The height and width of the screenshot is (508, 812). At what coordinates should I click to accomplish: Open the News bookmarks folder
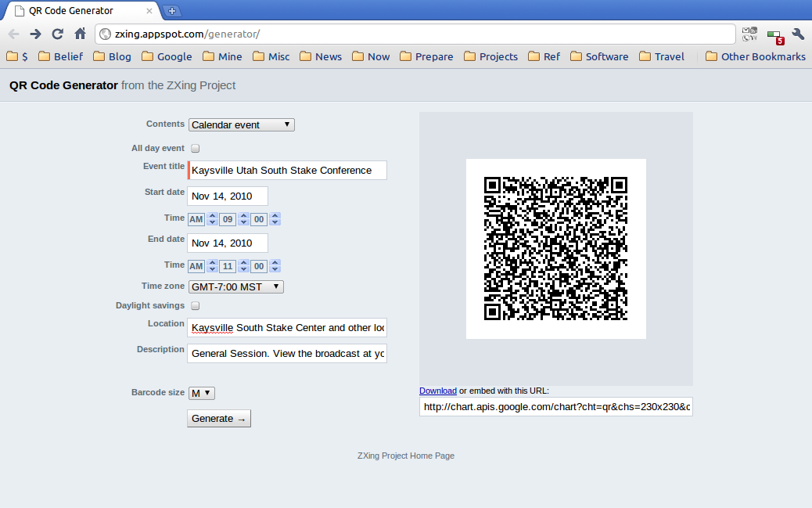[x=321, y=56]
